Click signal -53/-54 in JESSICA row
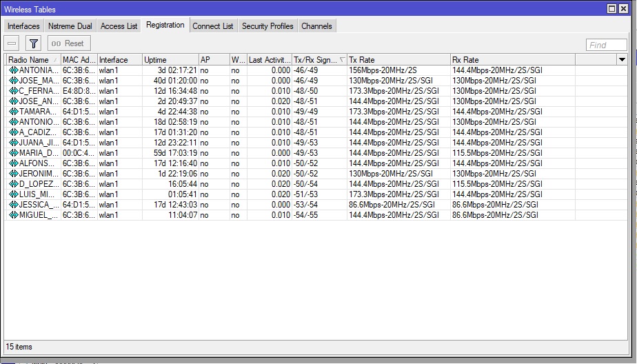Image resolution: width=637 pixels, height=364 pixels. coord(305,204)
